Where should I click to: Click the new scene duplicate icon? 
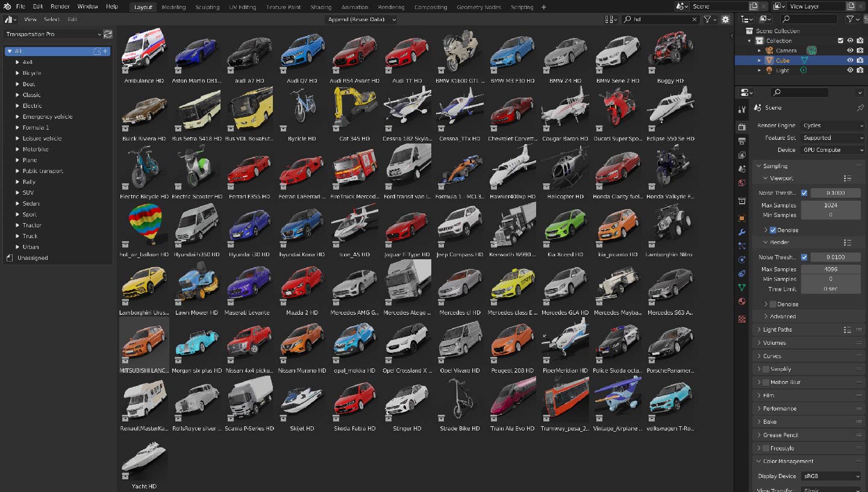pos(754,6)
